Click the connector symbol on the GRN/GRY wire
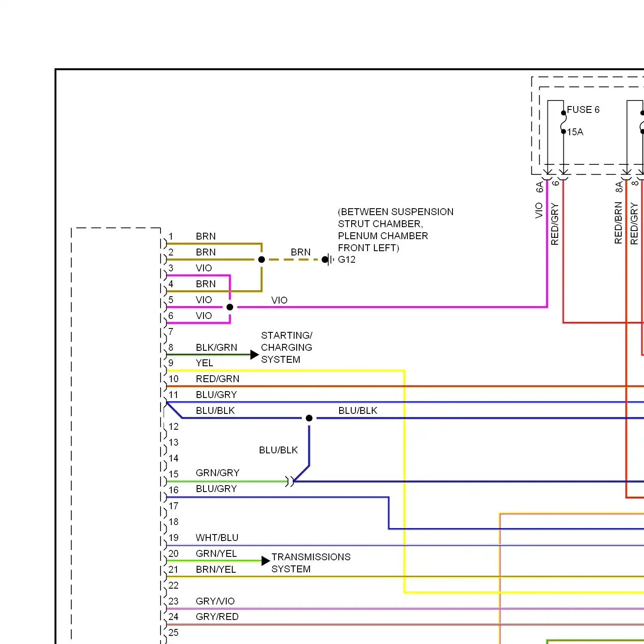This screenshot has width=644, height=644. point(290,481)
